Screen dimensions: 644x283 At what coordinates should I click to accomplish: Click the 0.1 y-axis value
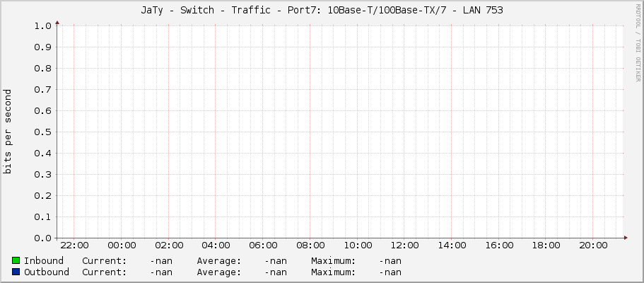[x=43, y=216]
